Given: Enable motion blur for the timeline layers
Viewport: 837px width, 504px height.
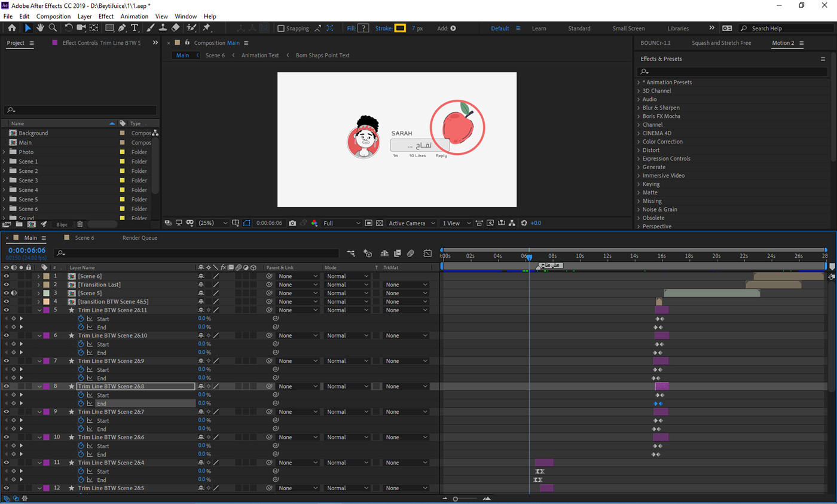Looking at the screenshot, I should pos(411,253).
